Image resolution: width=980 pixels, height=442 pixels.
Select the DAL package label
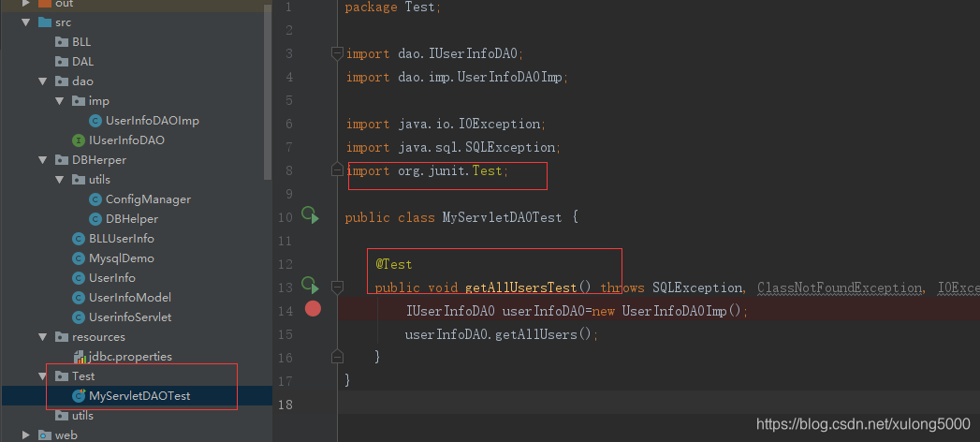coord(83,61)
